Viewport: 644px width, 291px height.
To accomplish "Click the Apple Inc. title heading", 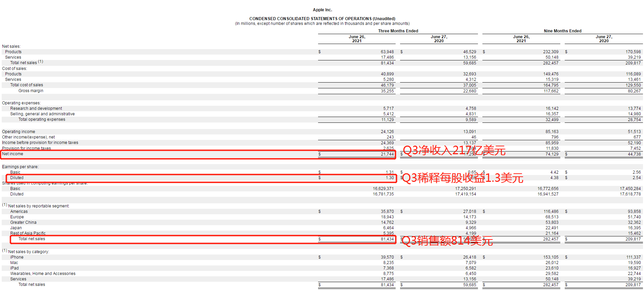I will [322, 10].
